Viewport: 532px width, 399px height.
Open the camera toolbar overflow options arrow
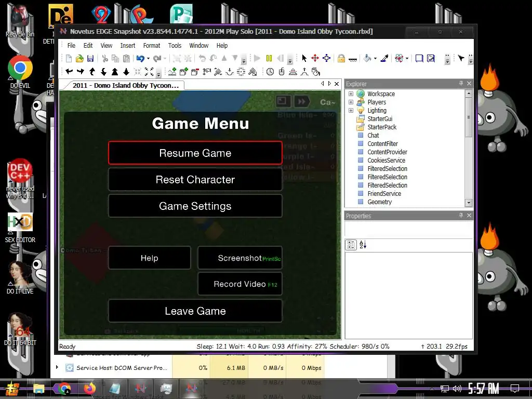tap(159, 74)
